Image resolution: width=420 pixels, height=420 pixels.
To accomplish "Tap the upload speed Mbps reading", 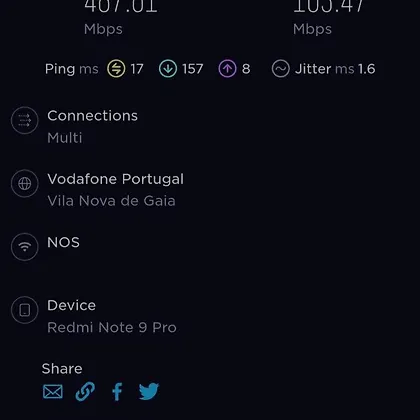I will pos(329,17).
